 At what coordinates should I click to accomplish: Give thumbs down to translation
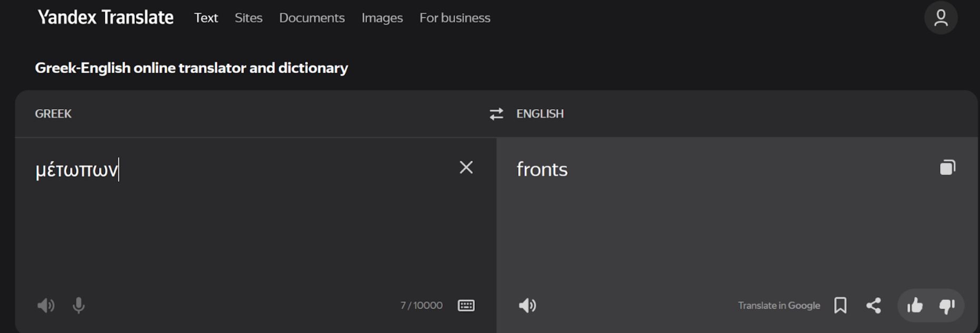tap(947, 305)
